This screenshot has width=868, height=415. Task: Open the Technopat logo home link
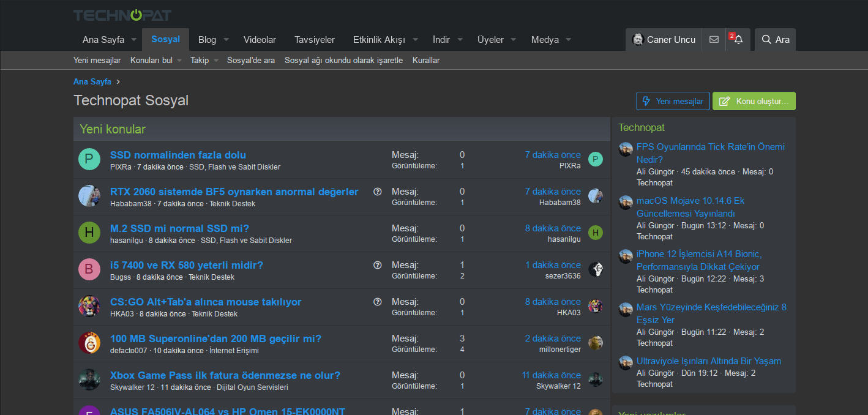click(x=122, y=15)
